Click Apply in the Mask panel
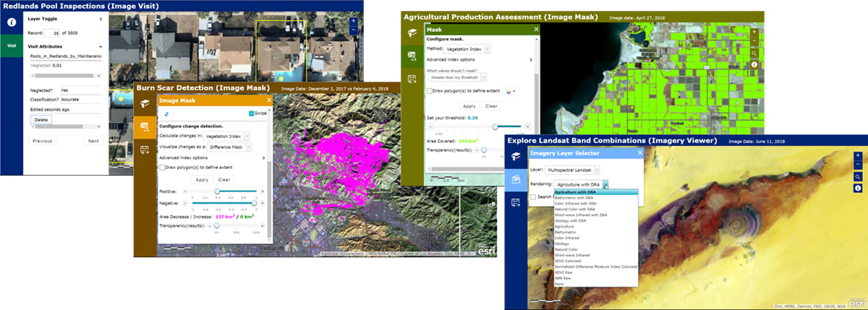The height and width of the screenshot is (310, 868). 469,106
